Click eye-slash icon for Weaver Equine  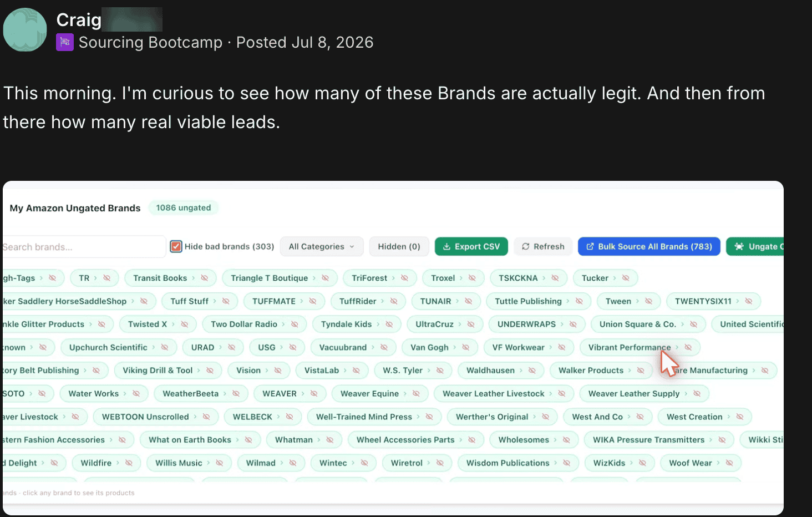pos(416,393)
